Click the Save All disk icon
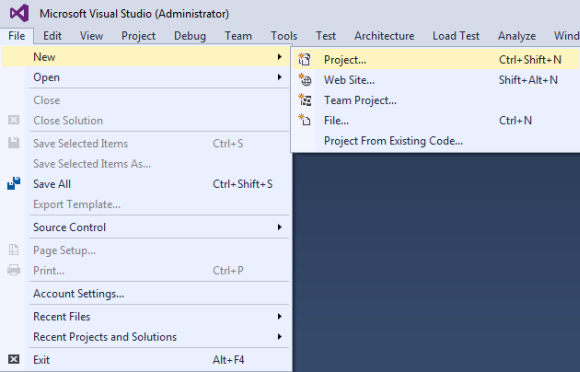 coord(14,183)
